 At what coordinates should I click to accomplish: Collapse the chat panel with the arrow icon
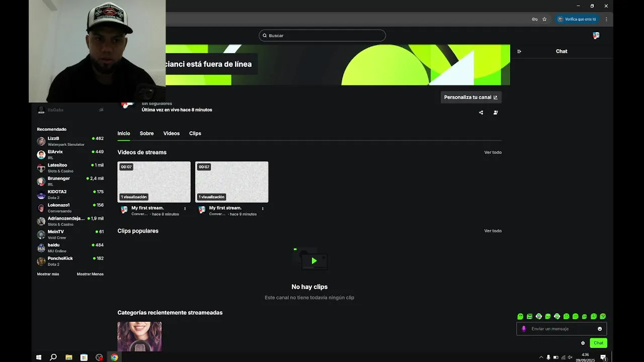pyautogui.click(x=519, y=51)
